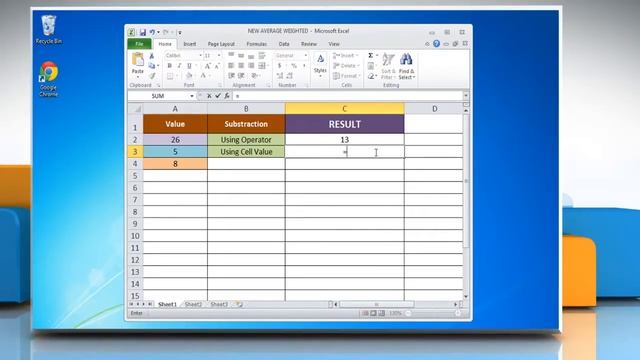Switch to Normal view in status bar
The width and height of the screenshot is (640, 360).
(x=365, y=313)
